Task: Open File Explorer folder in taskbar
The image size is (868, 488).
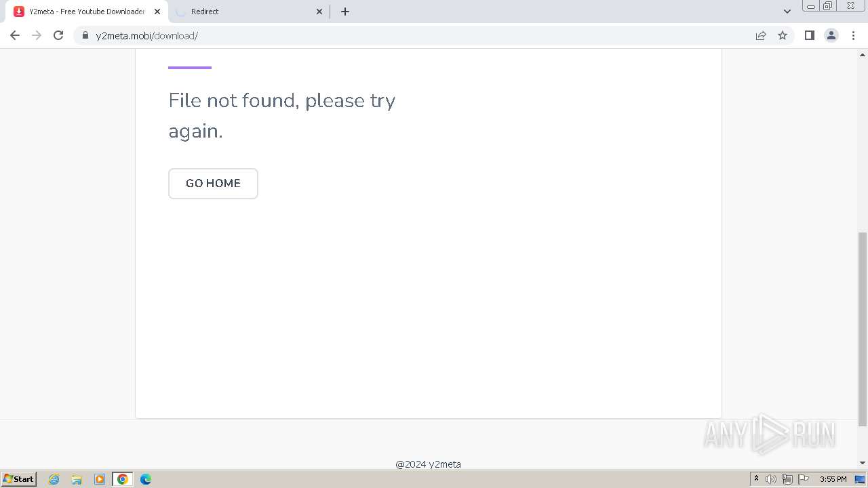Action: click(77, 479)
